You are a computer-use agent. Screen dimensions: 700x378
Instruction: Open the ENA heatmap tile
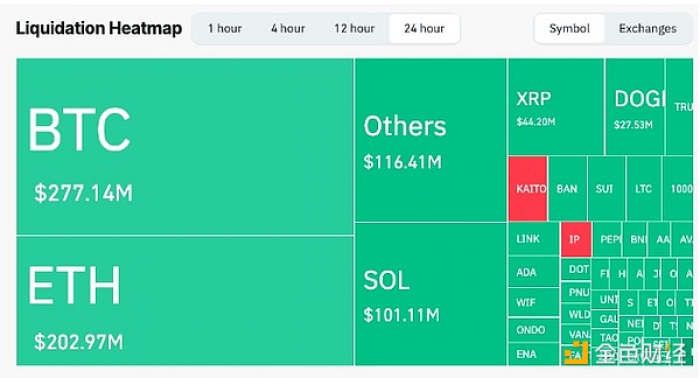click(x=533, y=354)
